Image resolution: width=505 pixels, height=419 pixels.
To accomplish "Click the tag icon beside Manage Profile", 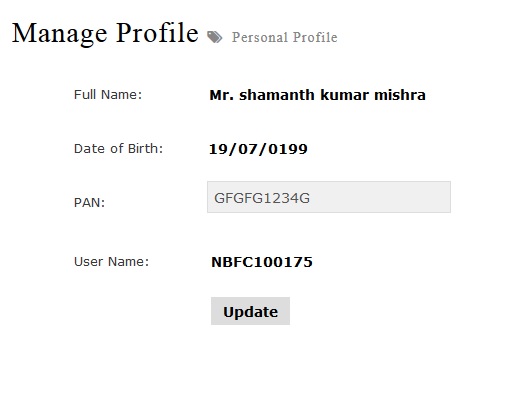I will pyautogui.click(x=214, y=37).
